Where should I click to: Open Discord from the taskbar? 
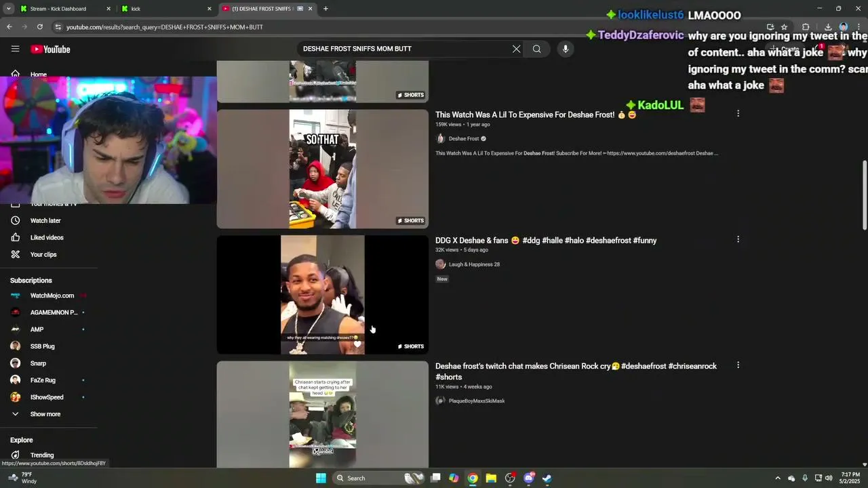tap(528, 478)
